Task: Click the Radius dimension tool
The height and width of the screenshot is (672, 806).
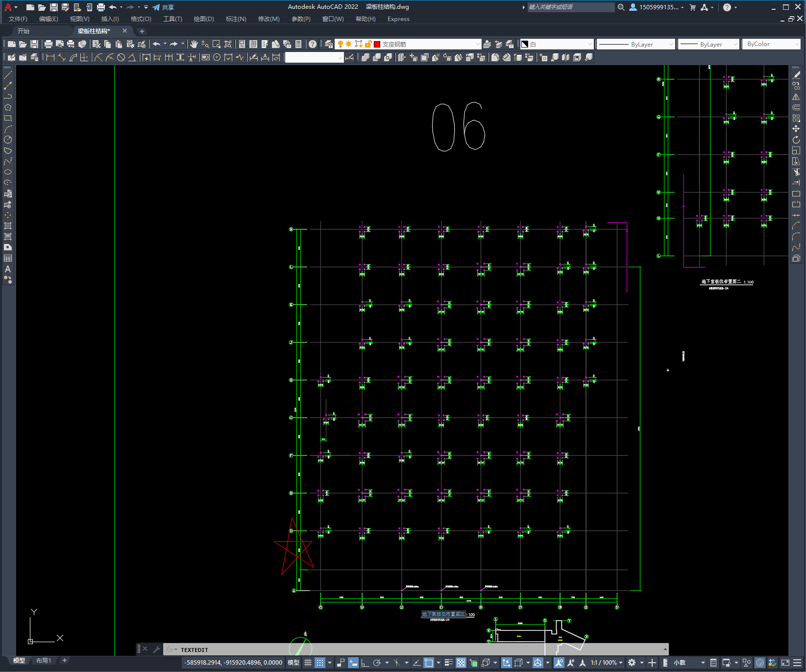Action: click(x=98, y=57)
